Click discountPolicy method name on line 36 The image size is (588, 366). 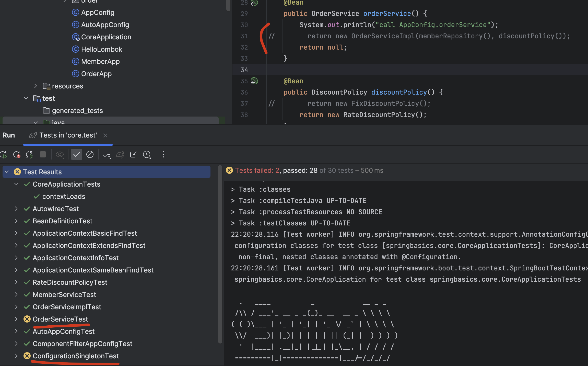coord(399,93)
